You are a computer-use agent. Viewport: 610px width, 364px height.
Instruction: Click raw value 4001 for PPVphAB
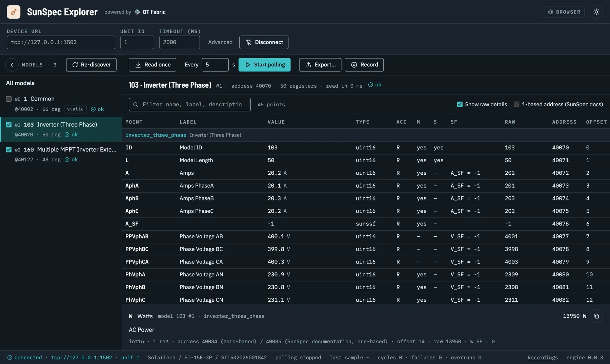[x=511, y=237]
